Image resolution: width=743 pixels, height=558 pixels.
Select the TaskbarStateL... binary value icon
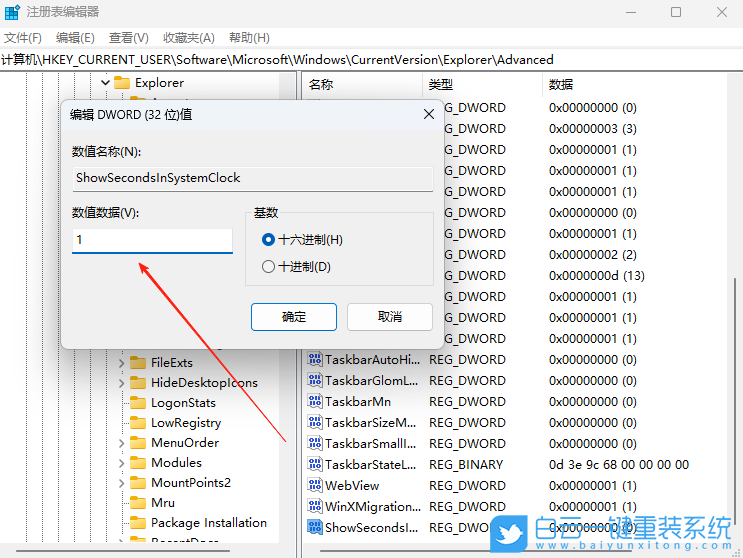click(315, 464)
